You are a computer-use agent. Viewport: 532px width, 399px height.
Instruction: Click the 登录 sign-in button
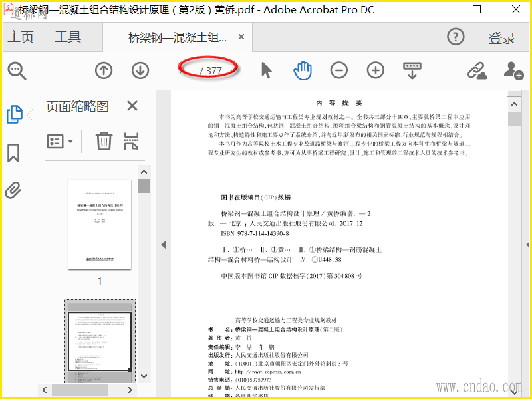[502, 38]
